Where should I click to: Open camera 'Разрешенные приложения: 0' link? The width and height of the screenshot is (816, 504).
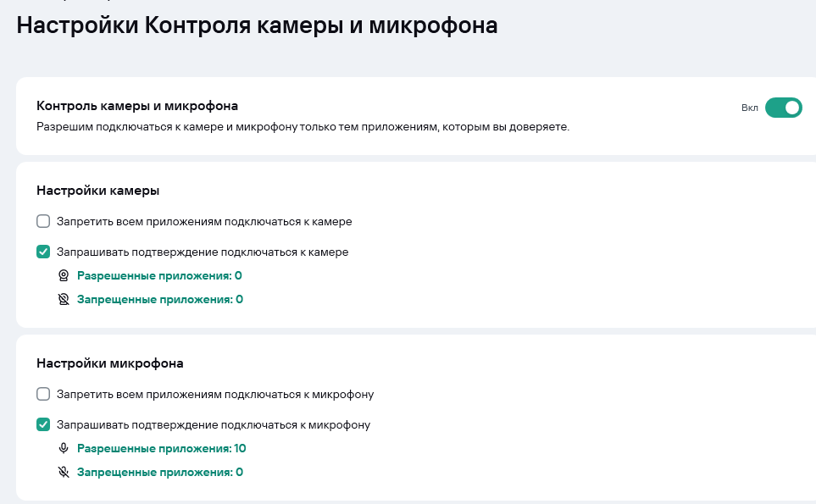(159, 275)
